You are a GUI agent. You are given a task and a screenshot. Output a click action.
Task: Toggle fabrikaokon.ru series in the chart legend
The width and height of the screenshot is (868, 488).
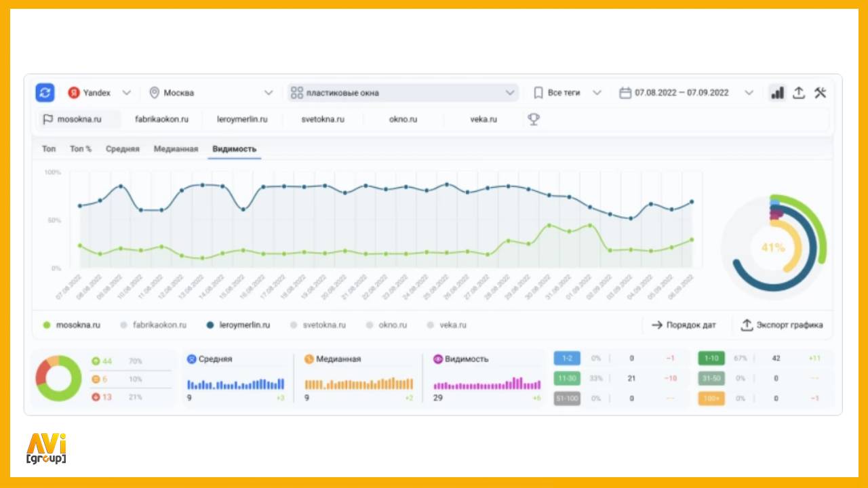(153, 325)
